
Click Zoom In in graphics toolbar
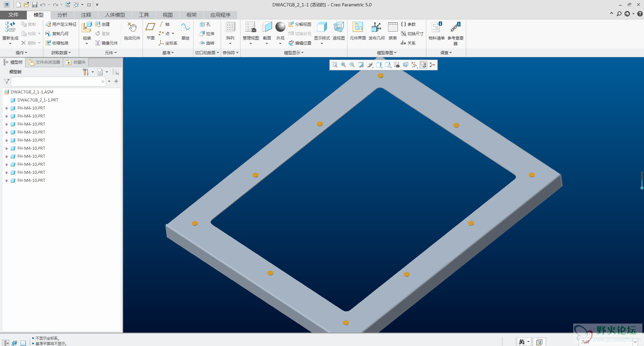[343, 65]
